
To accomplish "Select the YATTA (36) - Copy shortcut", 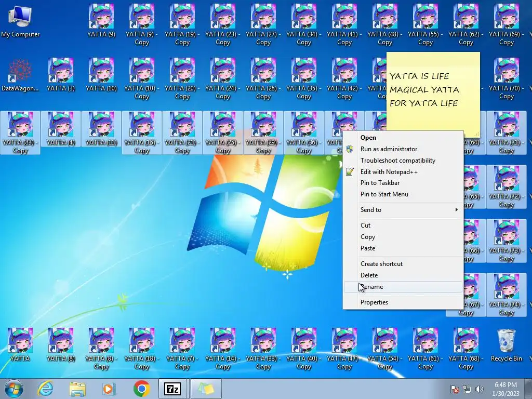I will pyautogui.click(x=303, y=132).
